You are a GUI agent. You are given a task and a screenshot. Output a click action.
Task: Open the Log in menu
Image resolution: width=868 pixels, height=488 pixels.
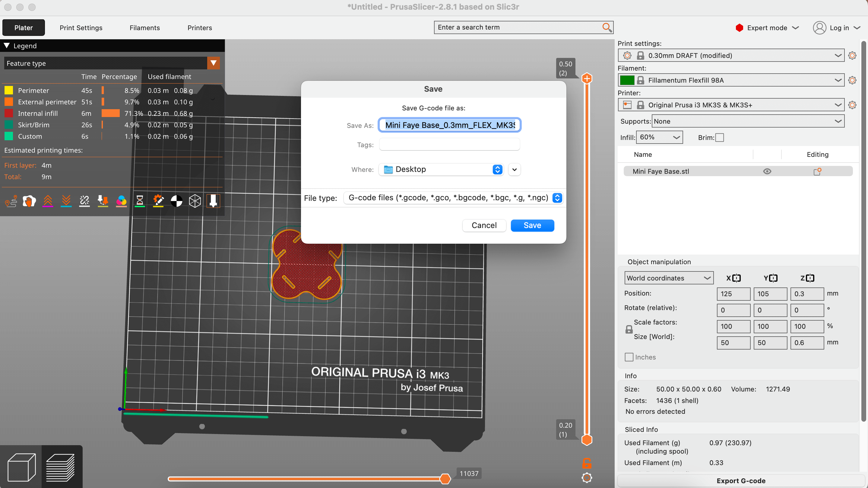coord(837,28)
